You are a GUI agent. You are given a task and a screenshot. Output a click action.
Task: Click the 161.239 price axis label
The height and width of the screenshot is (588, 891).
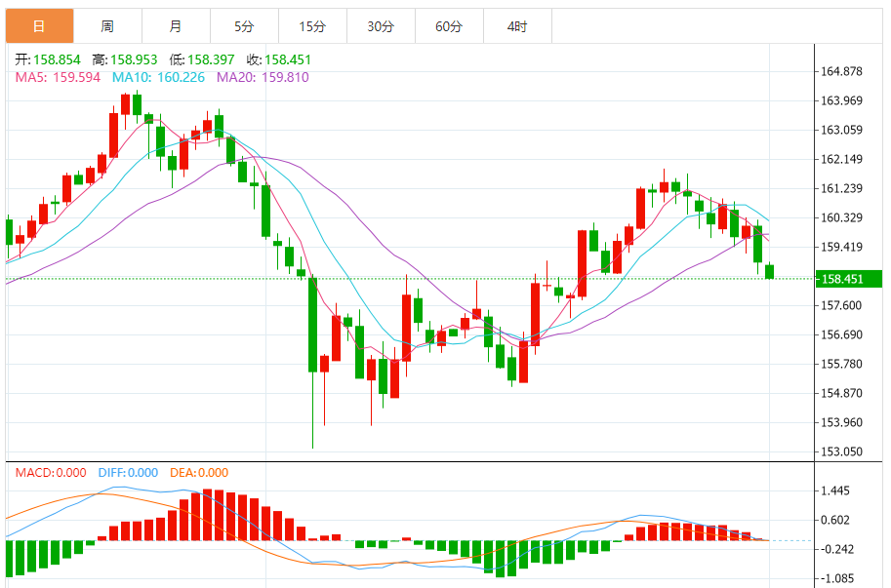[x=841, y=188]
